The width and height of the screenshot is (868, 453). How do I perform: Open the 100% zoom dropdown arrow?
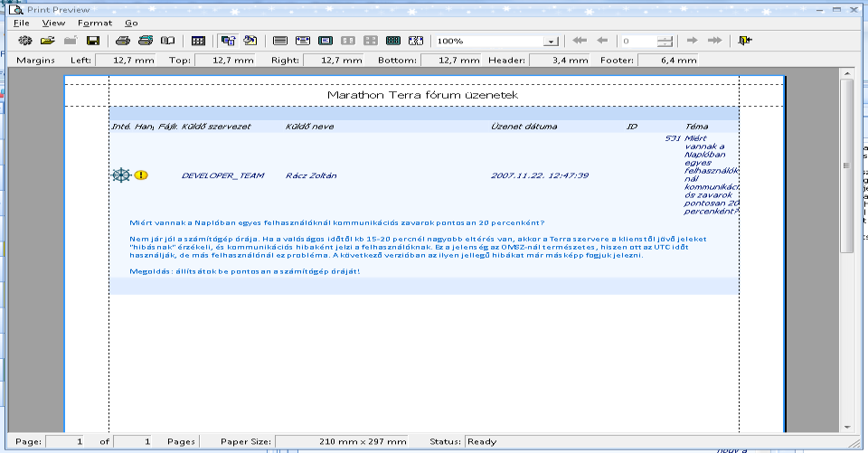pos(551,42)
